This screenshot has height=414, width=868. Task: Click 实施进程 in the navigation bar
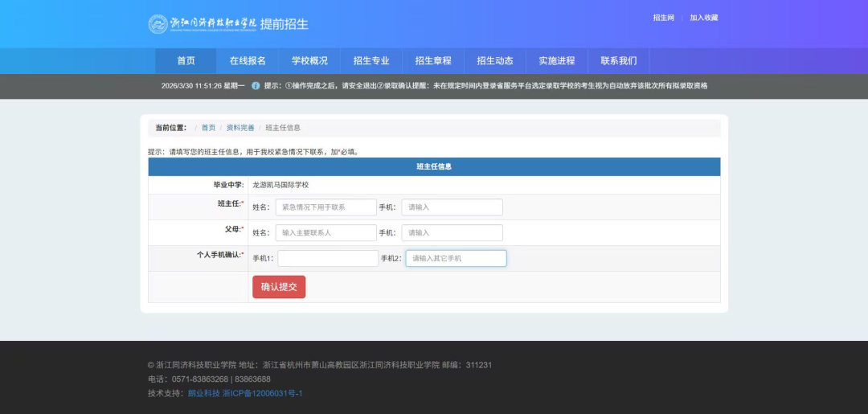coord(557,61)
